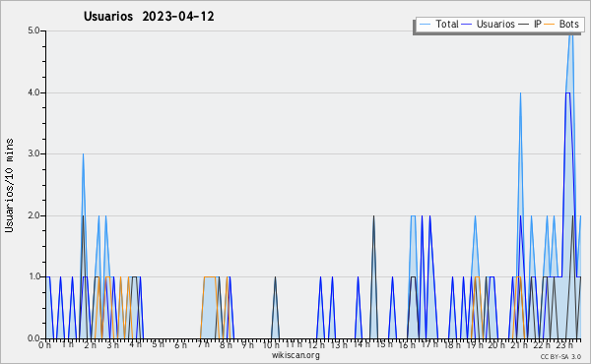Click the Total peak at 4.0 near 21 h
Screen dimensions: 591x364
pos(520,93)
